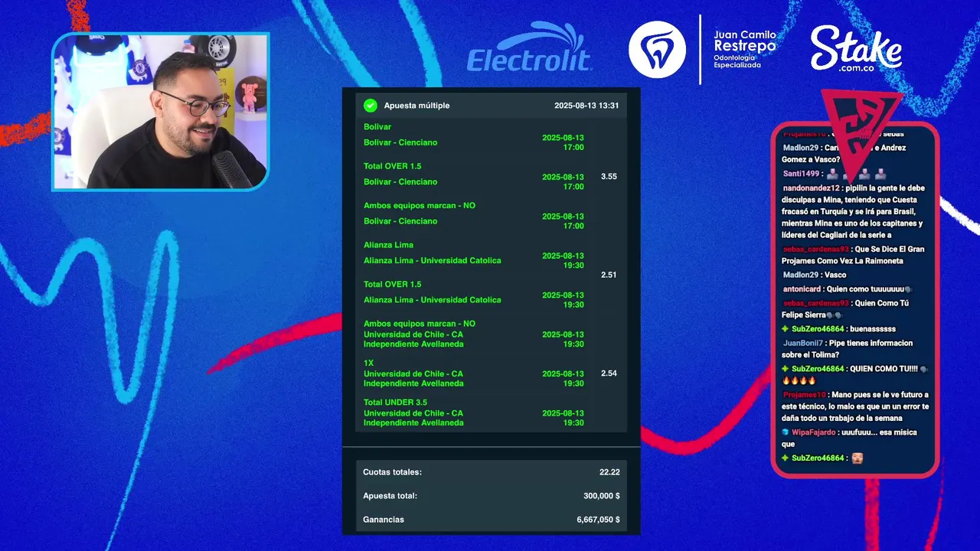Open antonicard's chat username

tap(802, 289)
